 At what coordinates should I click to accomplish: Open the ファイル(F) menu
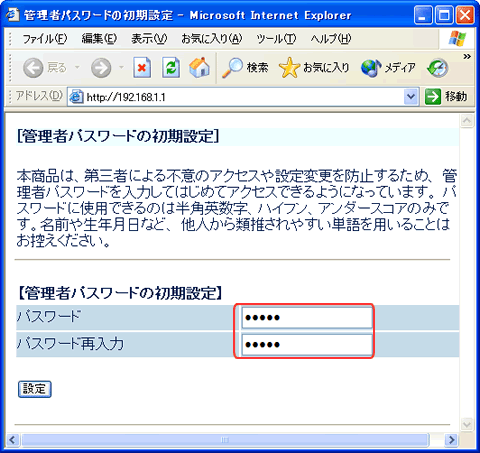45,39
